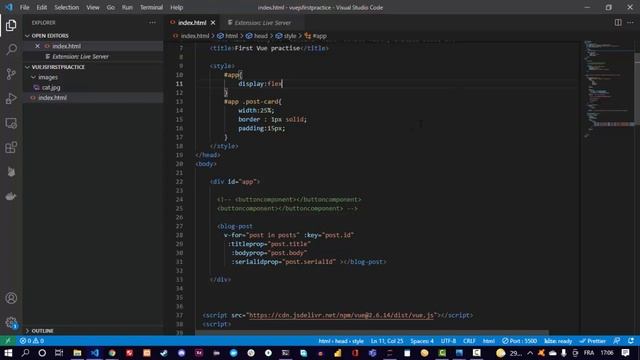Open the Windows Start menu
Viewport: 640px width, 360px height.
click(8, 353)
